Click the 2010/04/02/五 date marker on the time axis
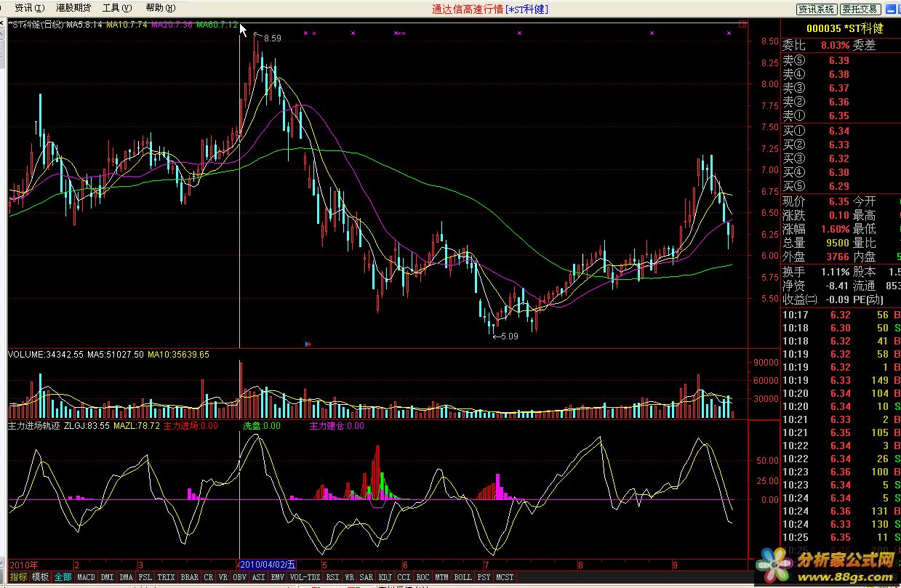The width and height of the screenshot is (901, 588). (268, 564)
